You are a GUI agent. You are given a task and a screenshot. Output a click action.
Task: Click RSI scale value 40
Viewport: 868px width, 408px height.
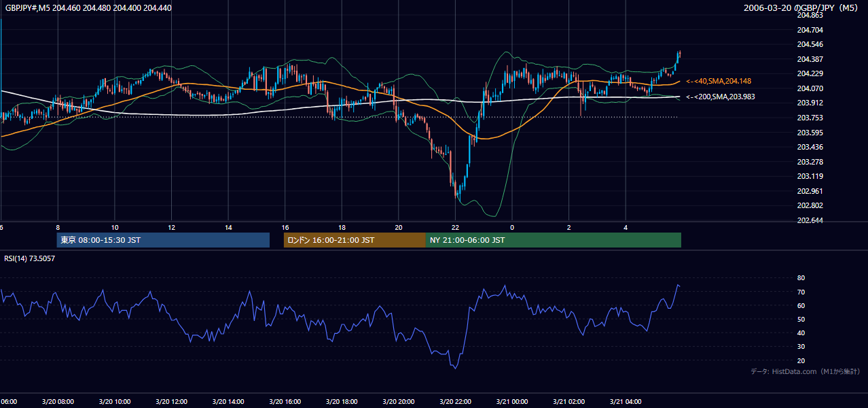click(x=801, y=333)
